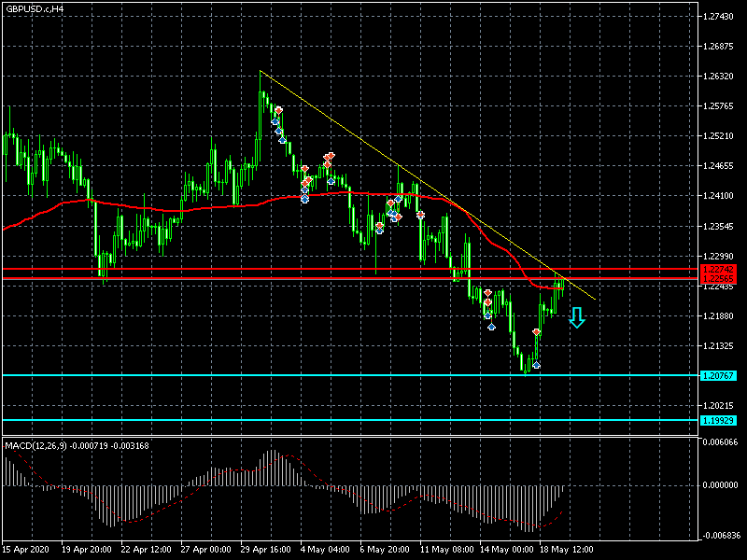Click the cyan down arrow on chart
This screenshot has width=747, height=560.
577,318
